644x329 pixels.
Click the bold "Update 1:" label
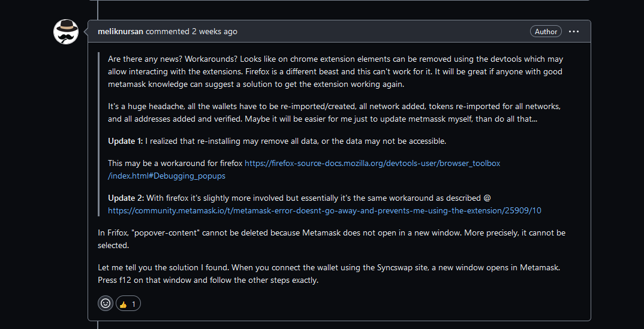coord(126,141)
